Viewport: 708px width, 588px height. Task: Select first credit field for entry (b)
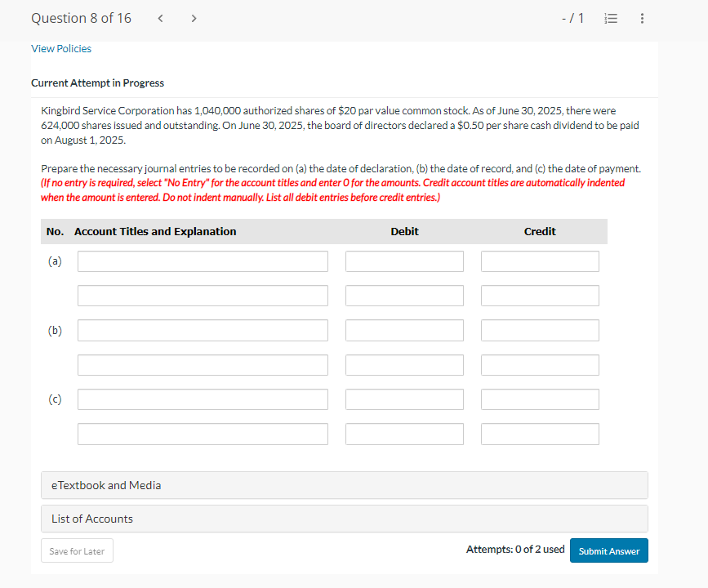[x=540, y=331]
